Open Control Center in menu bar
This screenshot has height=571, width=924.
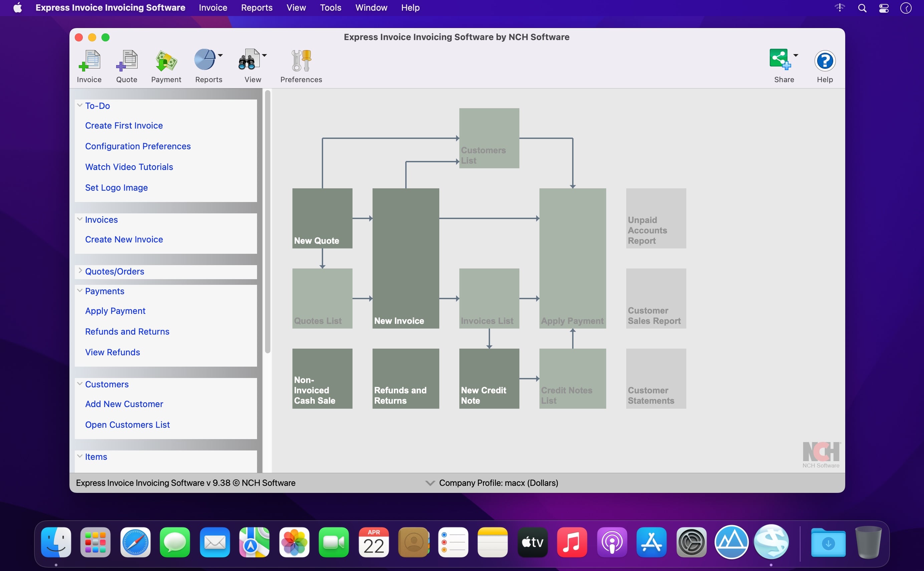(x=884, y=8)
